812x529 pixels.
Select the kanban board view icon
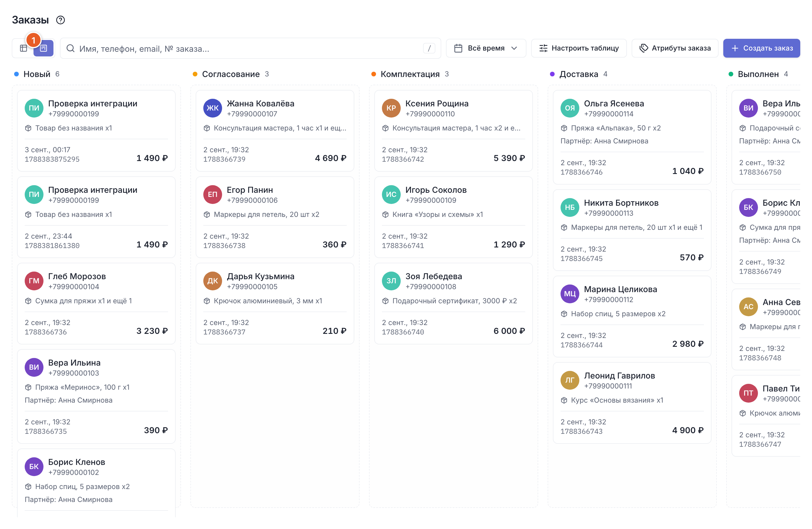(x=43, y=48)
